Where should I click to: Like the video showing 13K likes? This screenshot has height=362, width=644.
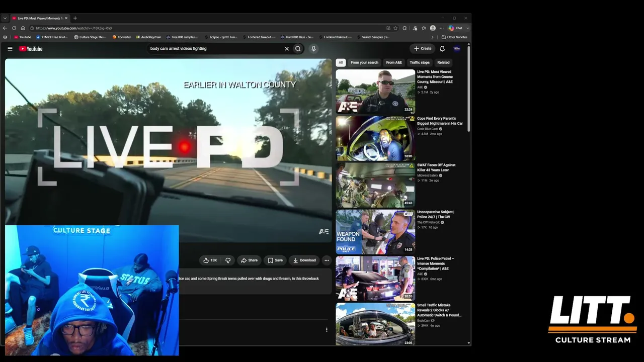210,260
